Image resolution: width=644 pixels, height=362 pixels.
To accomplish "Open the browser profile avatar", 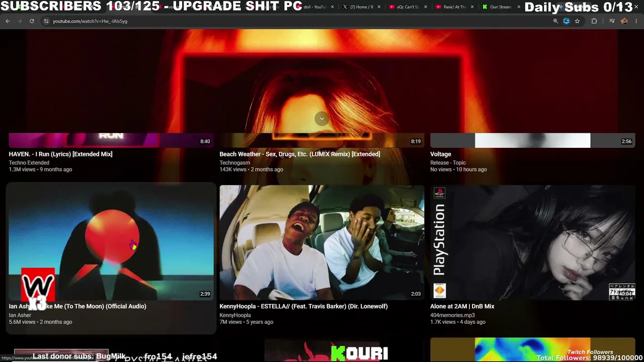I will pos(624,21).
